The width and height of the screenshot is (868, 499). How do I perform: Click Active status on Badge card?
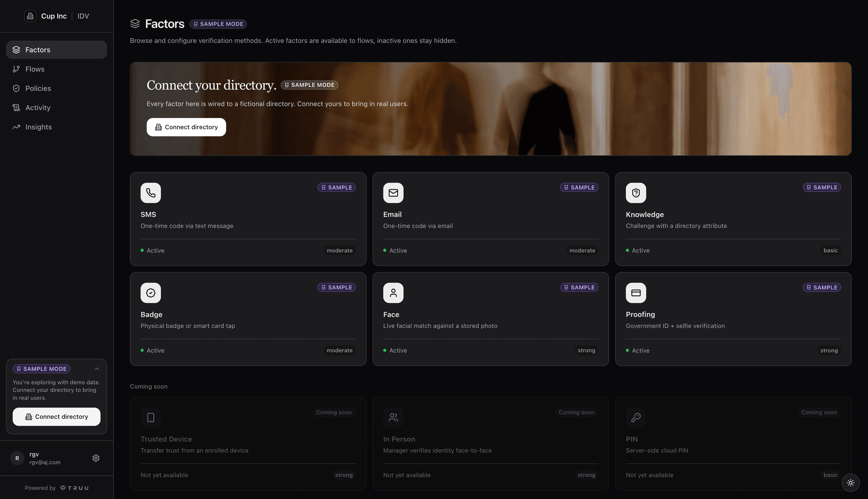click(x=152, y=350)
